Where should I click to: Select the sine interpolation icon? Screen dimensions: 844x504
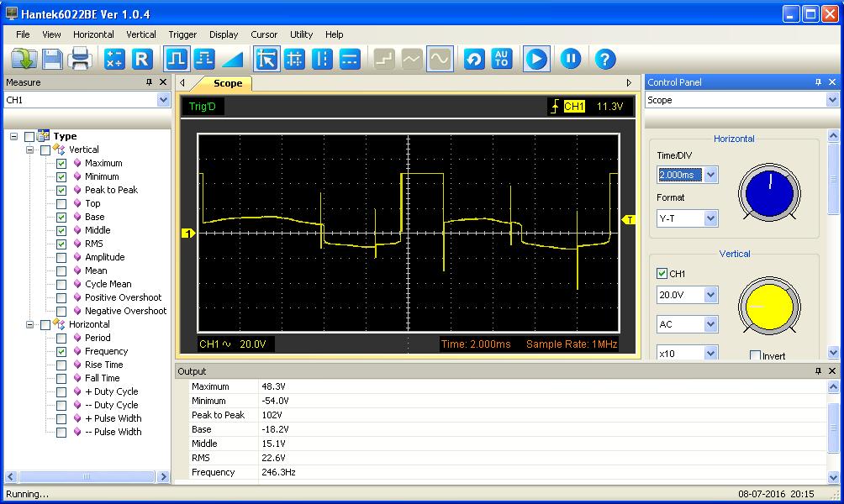tap(440, 59)
